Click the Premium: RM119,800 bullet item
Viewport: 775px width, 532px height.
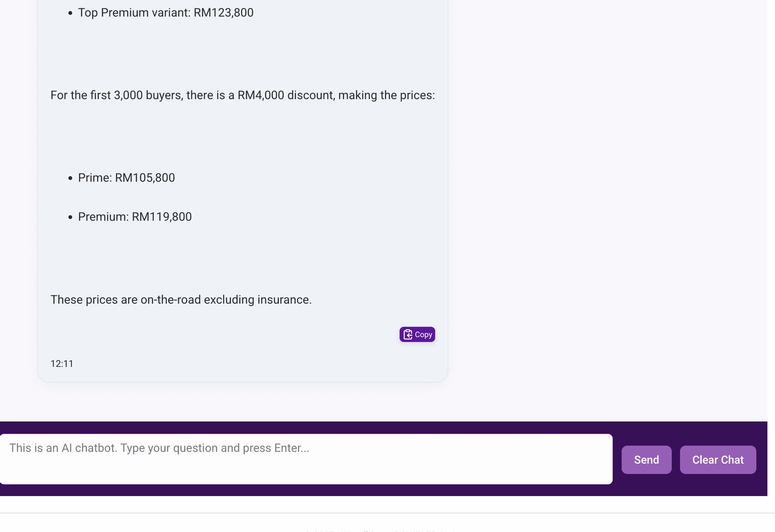[135, 217]
